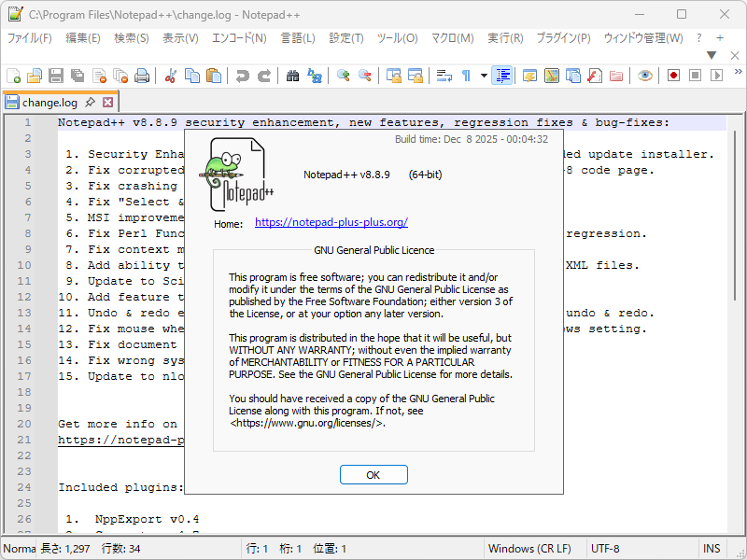Toggle synchronized vertical scrolling
747x560 pixels.
(x=394, y=76)
